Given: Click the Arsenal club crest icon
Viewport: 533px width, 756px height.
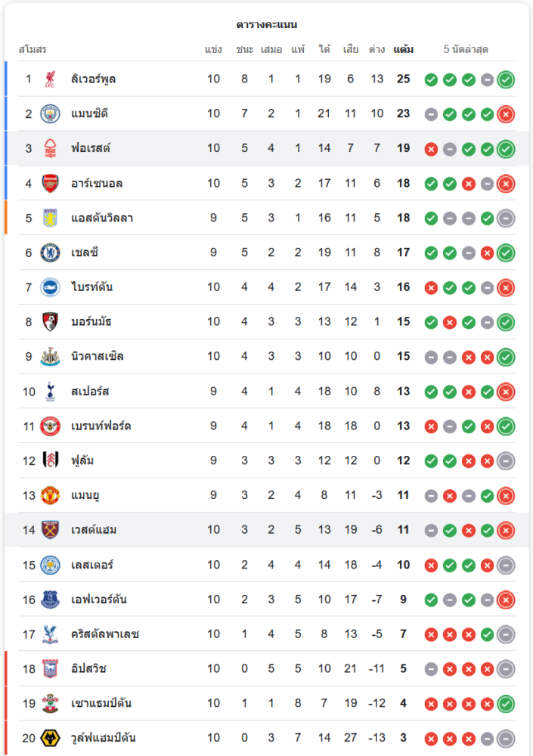Looking at the screenshot, I should click(50, 183).
